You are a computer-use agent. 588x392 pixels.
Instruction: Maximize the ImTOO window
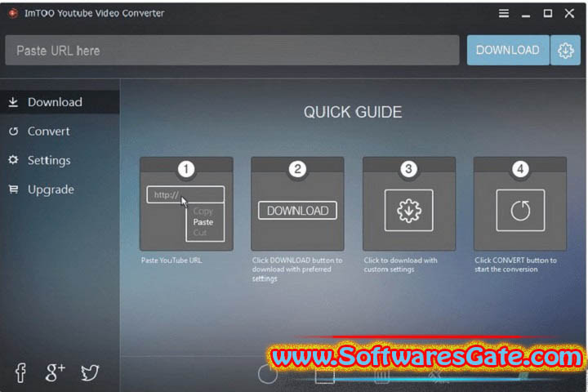point(548,14)
